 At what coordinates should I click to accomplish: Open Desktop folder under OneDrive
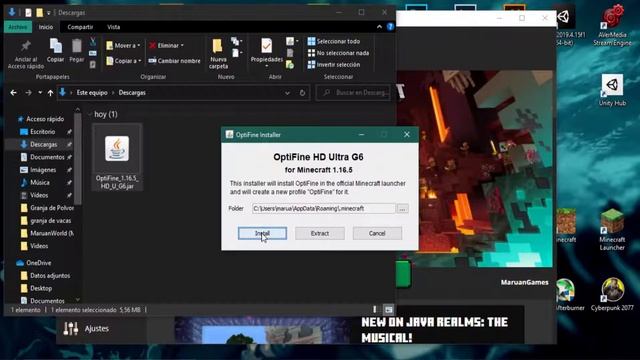tap(36, 288)
